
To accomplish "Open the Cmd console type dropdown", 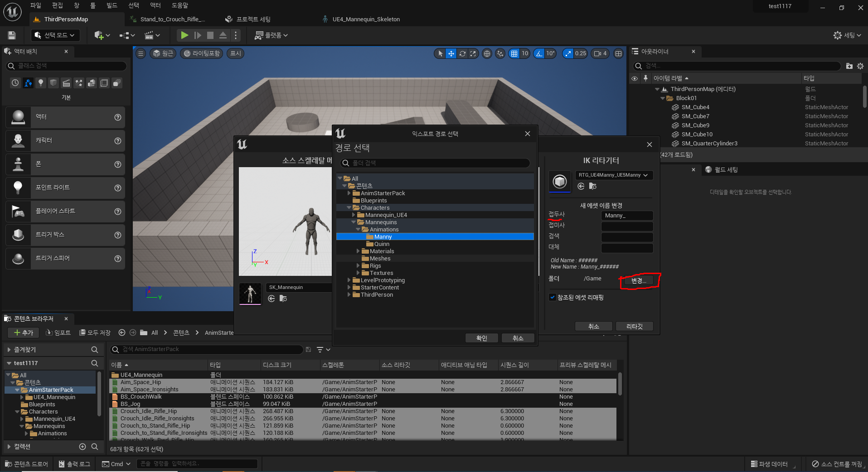I will [x=116, y=464].
